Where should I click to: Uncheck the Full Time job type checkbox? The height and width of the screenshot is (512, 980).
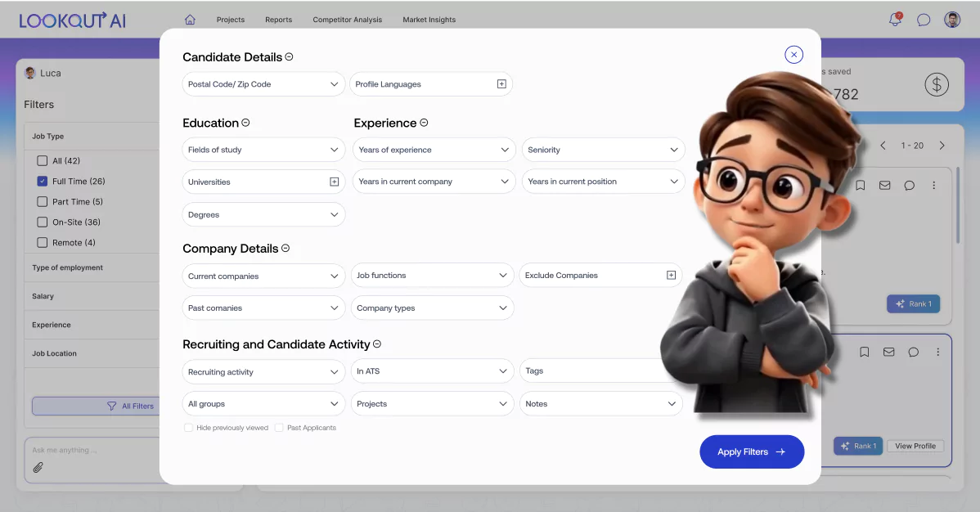[x=43, y=182]
